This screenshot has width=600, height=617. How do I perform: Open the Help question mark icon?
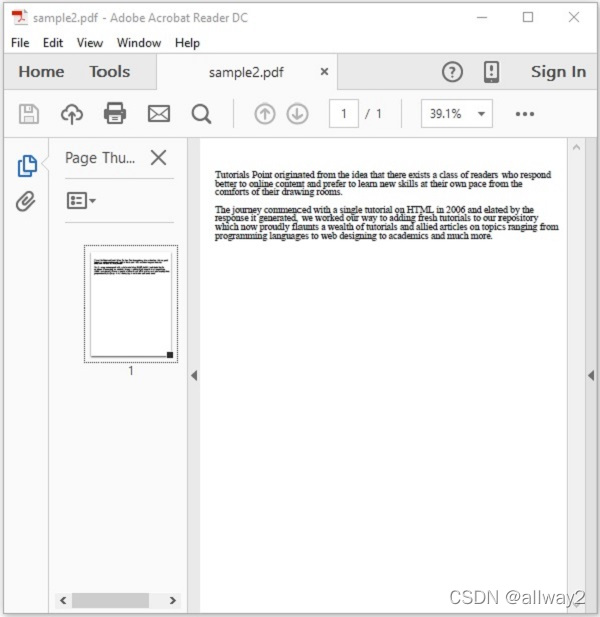point(452,72)
